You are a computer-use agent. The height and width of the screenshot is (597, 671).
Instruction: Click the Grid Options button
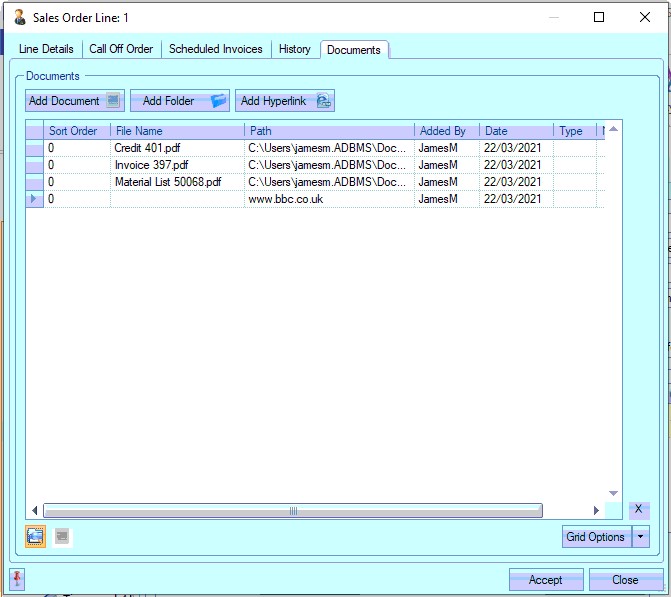[x=596, y=537]
